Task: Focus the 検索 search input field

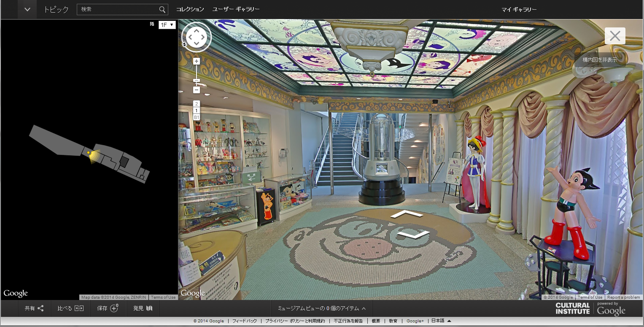Action: coord(118,9)
